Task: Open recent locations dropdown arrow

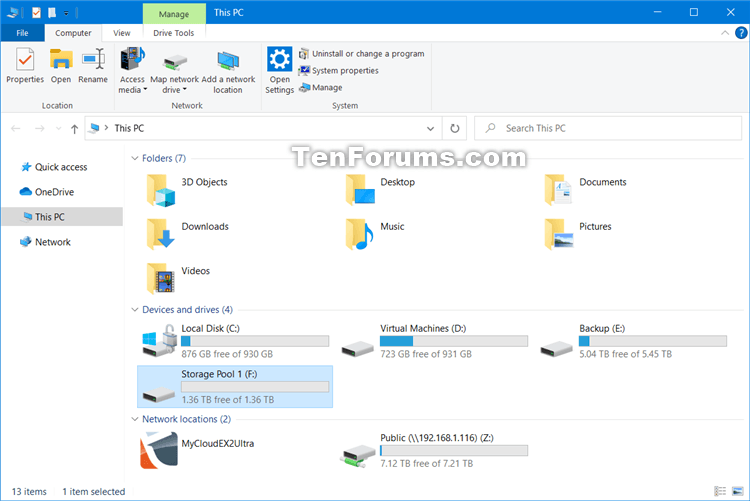Action: click(58, 128)
